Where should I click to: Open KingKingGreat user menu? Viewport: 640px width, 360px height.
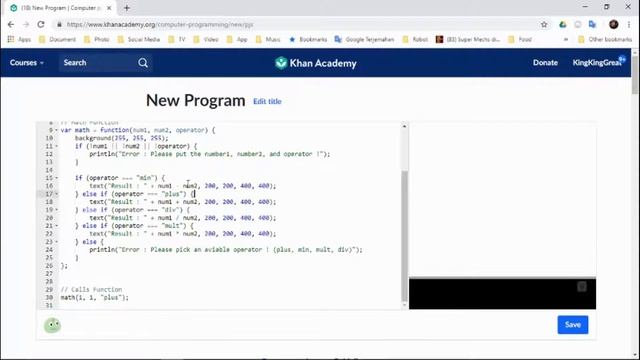[598, 62]
